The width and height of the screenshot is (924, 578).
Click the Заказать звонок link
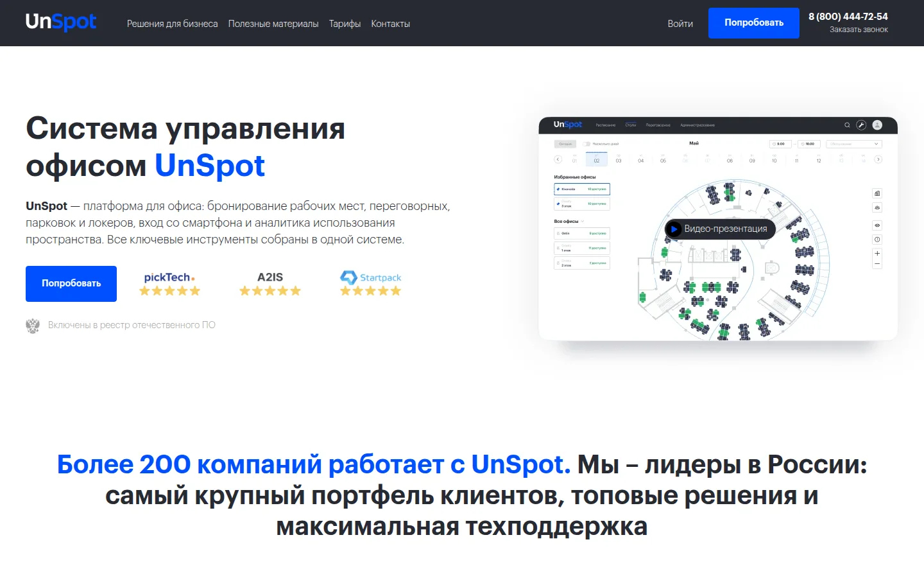[859, 30]
